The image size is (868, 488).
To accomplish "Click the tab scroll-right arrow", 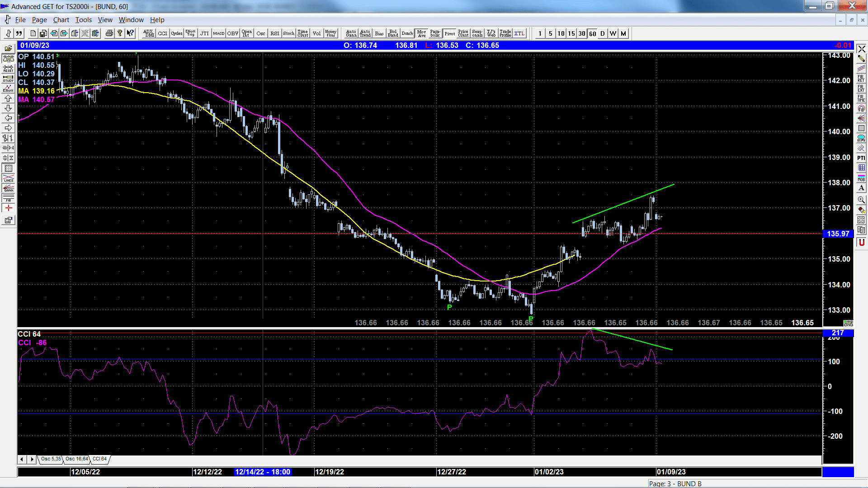I will (32, 460).
